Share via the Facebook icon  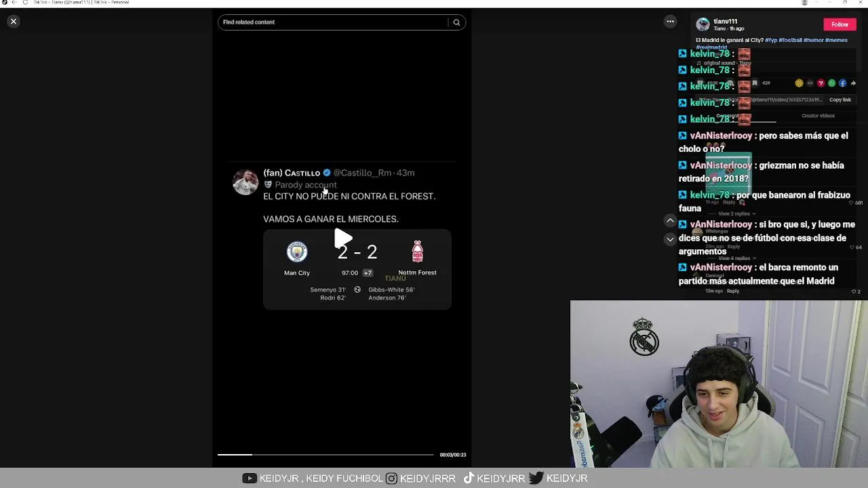pyautogui.click(x=842, y=83)
